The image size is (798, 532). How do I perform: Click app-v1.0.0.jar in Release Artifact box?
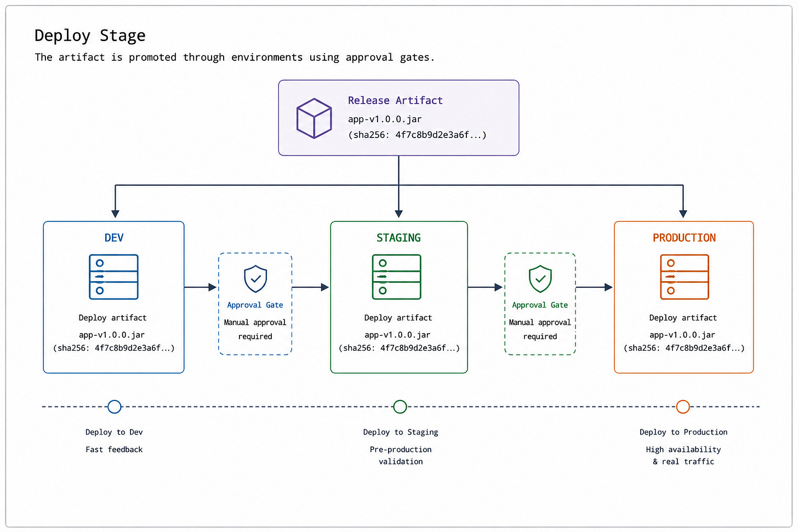385,119
